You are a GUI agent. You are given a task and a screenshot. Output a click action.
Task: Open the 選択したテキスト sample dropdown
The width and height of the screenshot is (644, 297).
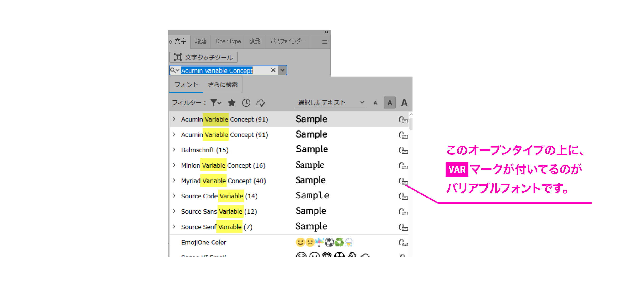(330, 103)
